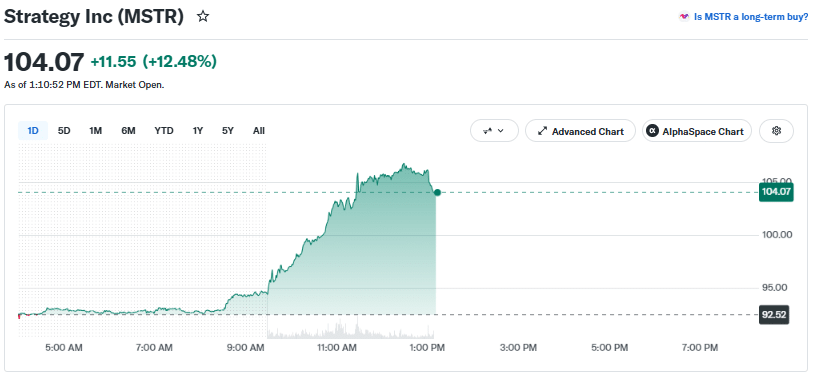Viewport: 817px width, 373px height.
Task: Choose the YTD range tab
Action: point(164,131)
